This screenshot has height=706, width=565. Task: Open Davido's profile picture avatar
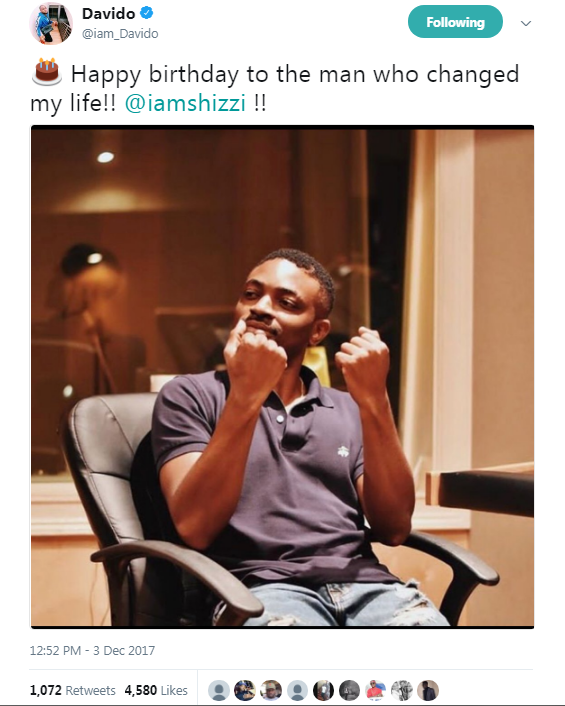(x=51, y=23)
